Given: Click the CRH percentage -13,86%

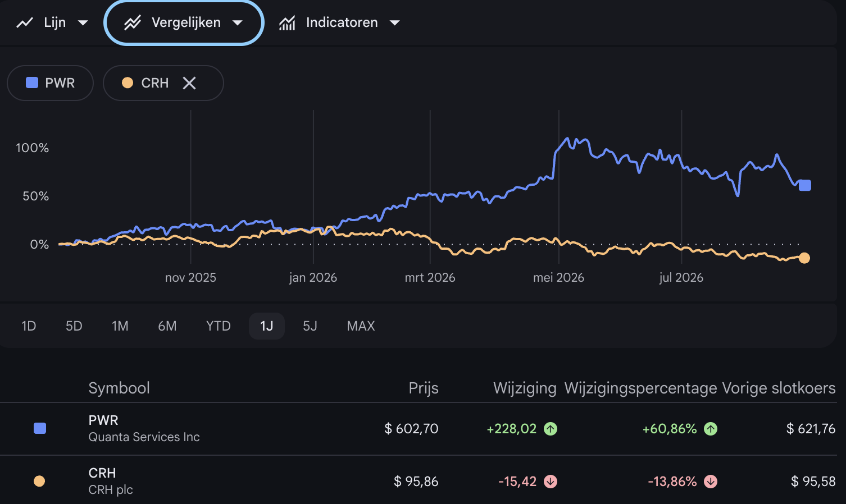Looking at the screenshot, I should [x=672, y=482].
